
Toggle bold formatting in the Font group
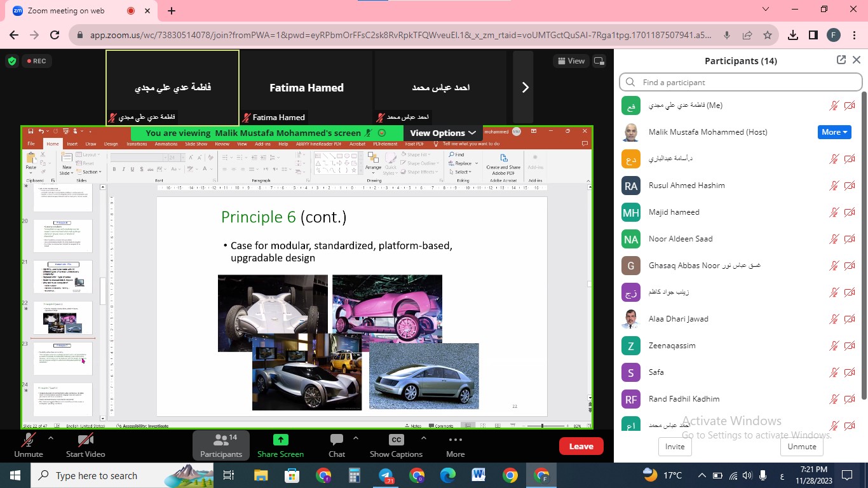(114, 169)
